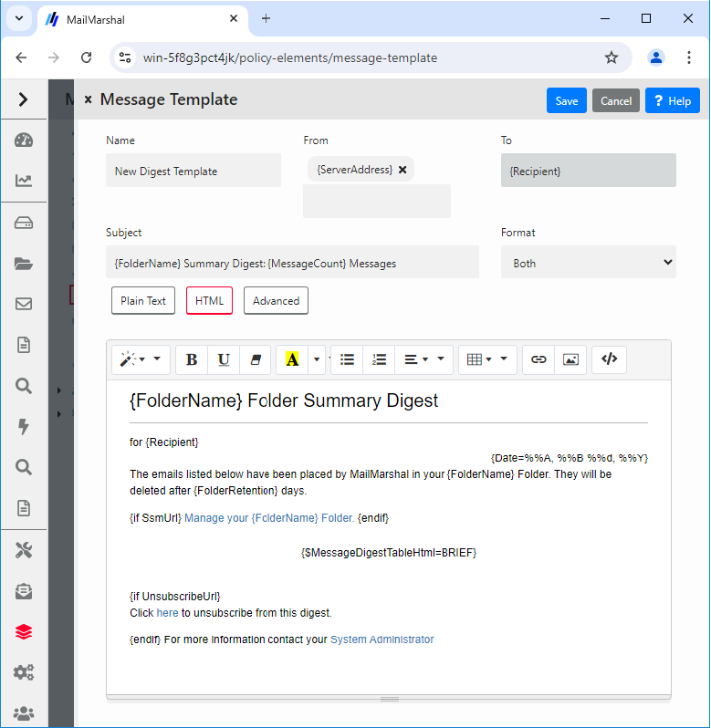Open the wrench and screwdriver tools icon
Image resolution: width=711 pixels, height=728 pixels.
click(24, 551)
